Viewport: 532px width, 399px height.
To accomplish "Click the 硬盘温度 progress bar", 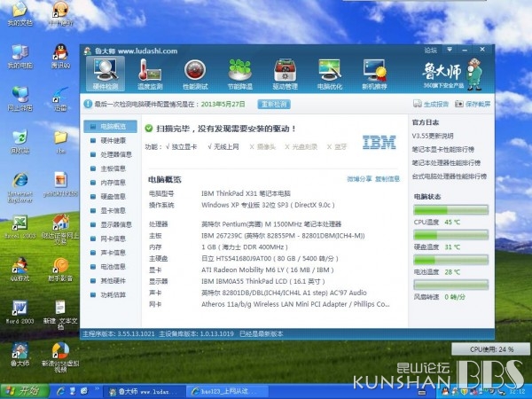I will coord(451,235).
